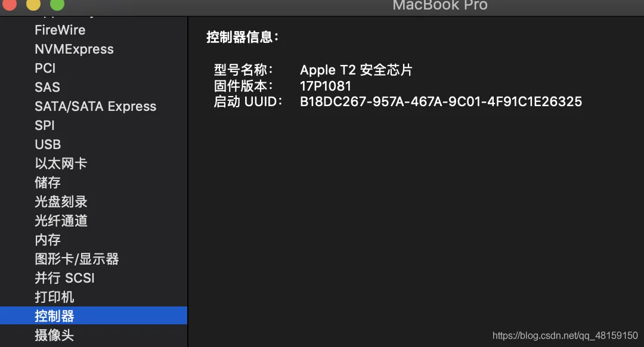Select highlighted 控制器 sidebar item
The width and height of the screenshot is (644, 347).
[94, 316]
